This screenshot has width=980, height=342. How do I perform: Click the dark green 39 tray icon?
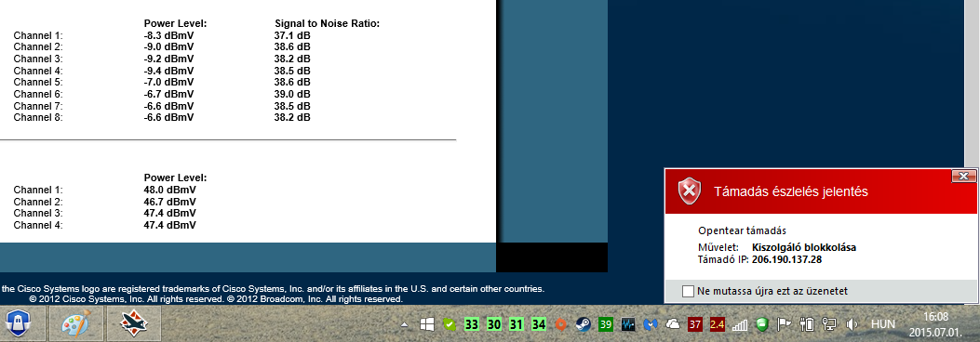pos(605,324)
